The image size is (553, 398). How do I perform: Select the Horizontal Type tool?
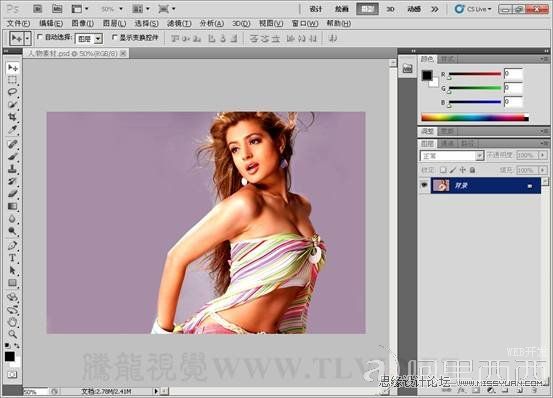[x=13, y=258]
